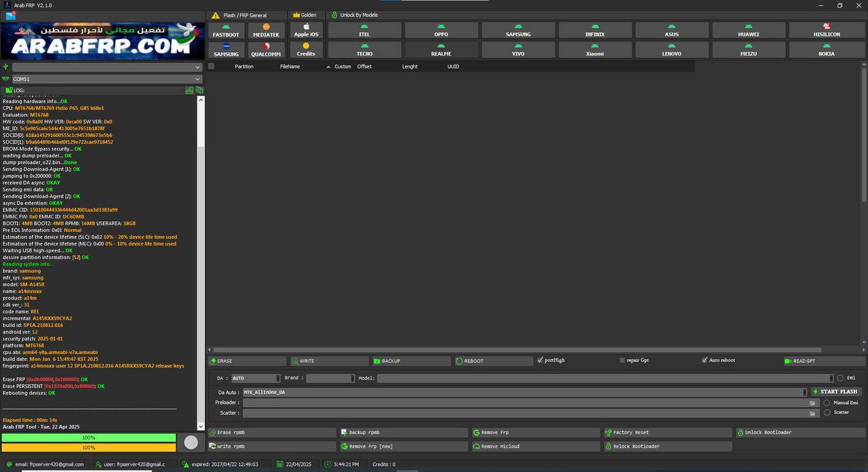The image size is (868, 472).
Task: Open the Da Auto MTK_AllInOne_DA dropdown
Action: coord(525,392)
